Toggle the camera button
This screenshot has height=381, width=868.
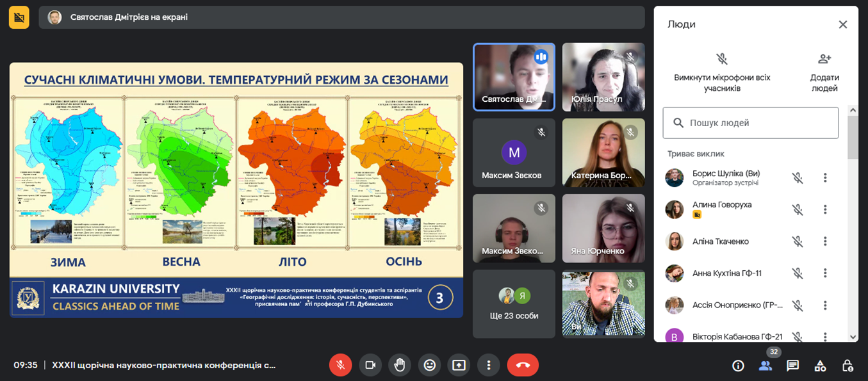coord(370,365)
